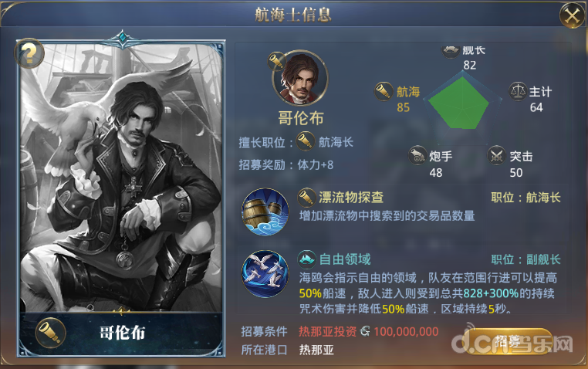588x369 pixels.
Task: Click the telescope badge over the avatar
Action: [277, 62]
